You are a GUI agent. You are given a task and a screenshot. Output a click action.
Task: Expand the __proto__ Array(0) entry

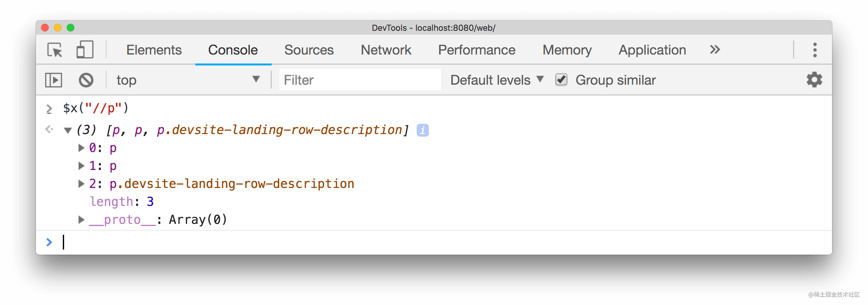click(81, 220)
